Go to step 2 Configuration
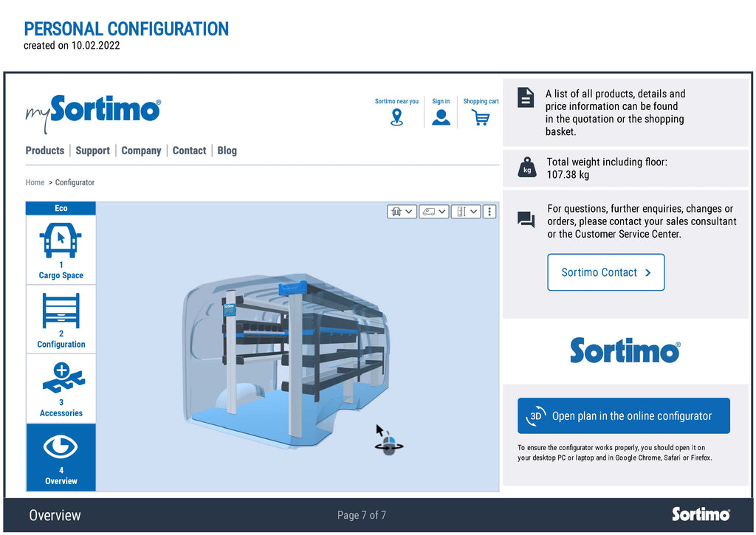Image resolution: width=756 pixels, height=535 pixels. pos(61,320)
